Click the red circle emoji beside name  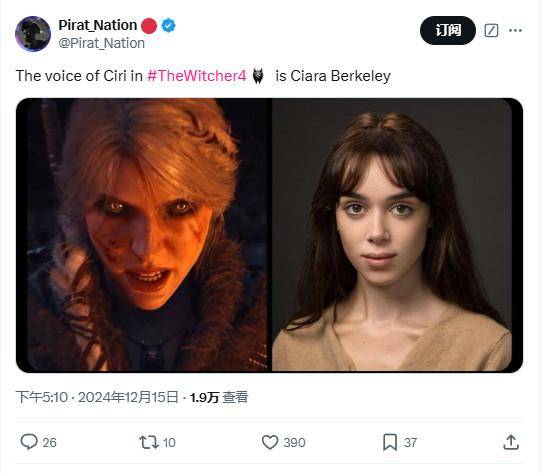(149, 26)
